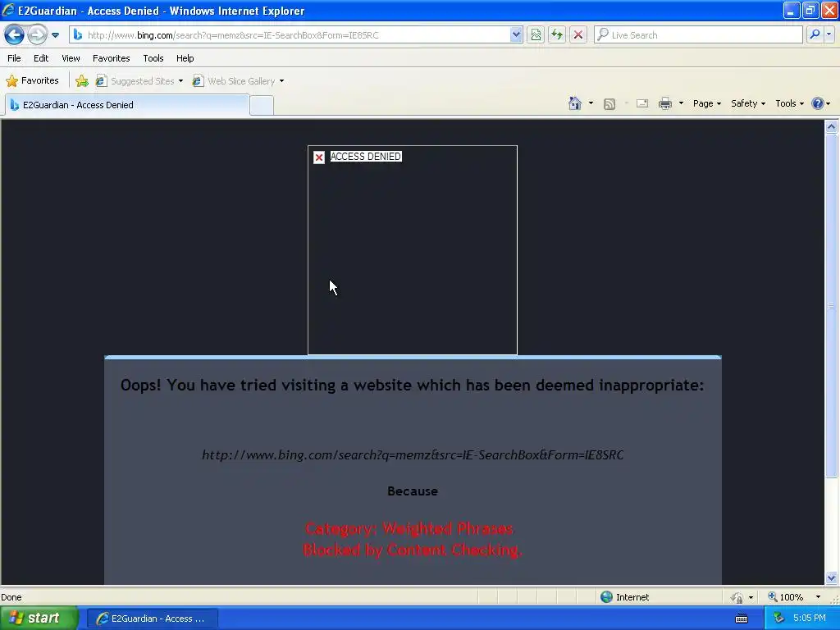Click the Bing favicon in address bar
This screenshot has height=630, width=840.
pyautogui.click(x=78, y=34)
